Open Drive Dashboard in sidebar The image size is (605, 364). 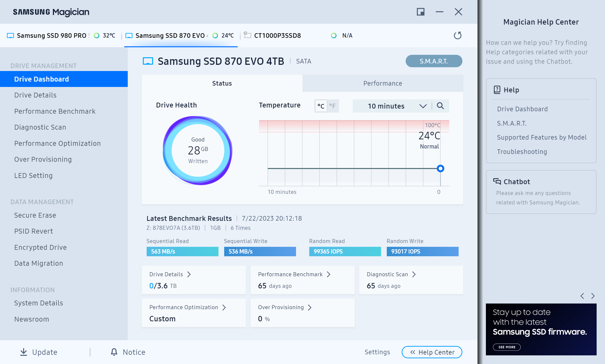point(64,79)
